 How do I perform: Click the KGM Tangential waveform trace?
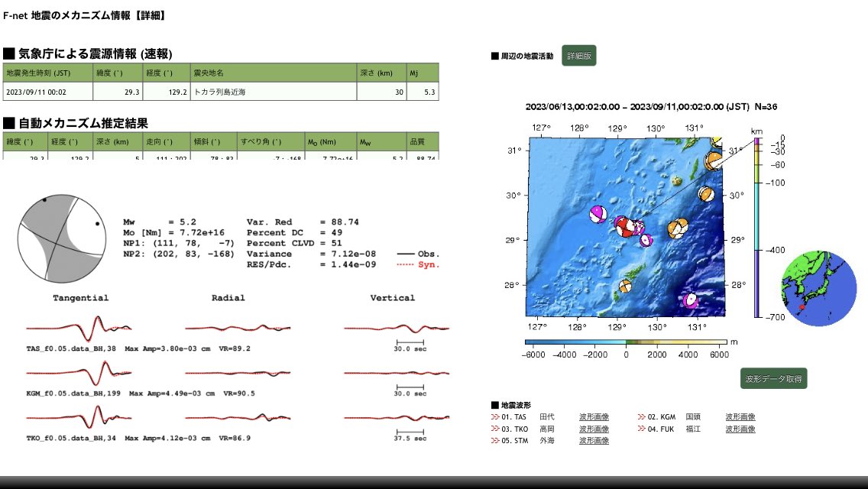(79, 373)
